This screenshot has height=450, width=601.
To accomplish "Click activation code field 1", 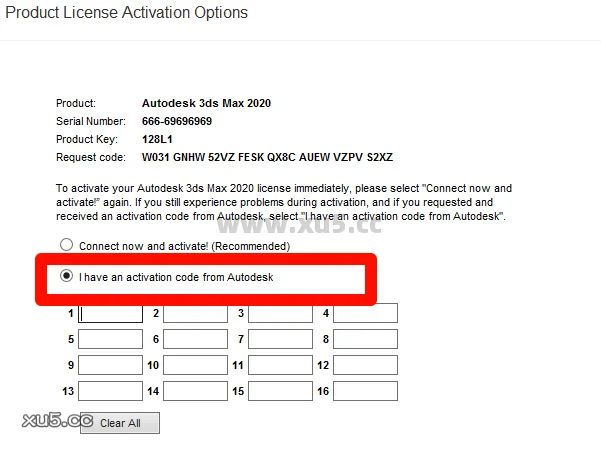I will (110, 314).
